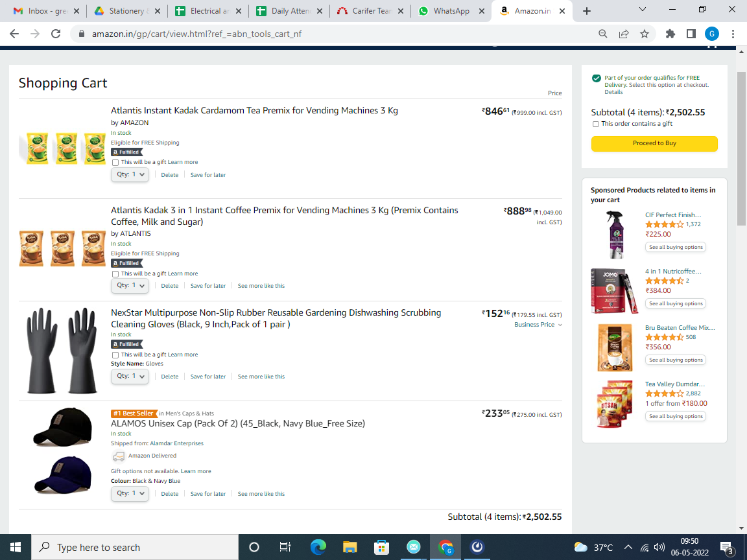Open the Mail app on the taskbar
This screenshot has height=560, width=747.
click(413, 547)
